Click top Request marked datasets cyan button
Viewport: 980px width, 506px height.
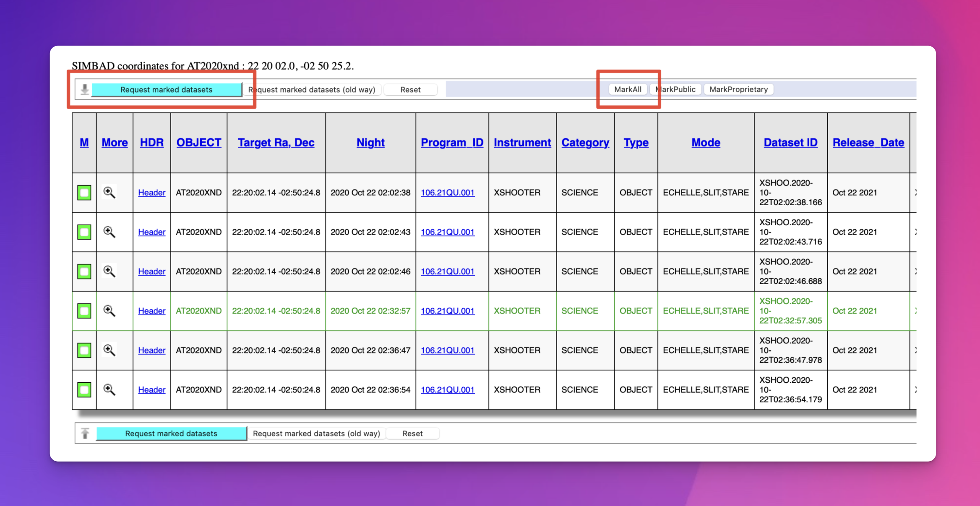(x=167, y=90)
